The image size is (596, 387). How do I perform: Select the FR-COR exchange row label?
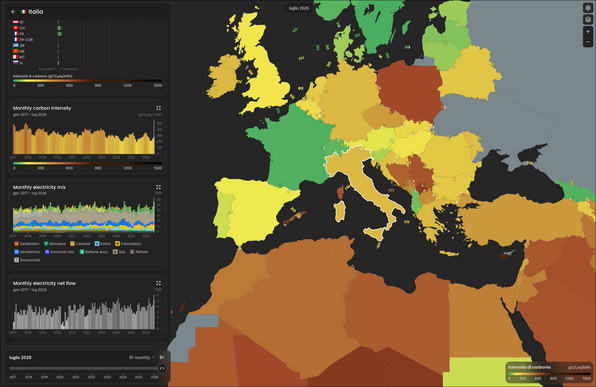click(x=26, y=40)
